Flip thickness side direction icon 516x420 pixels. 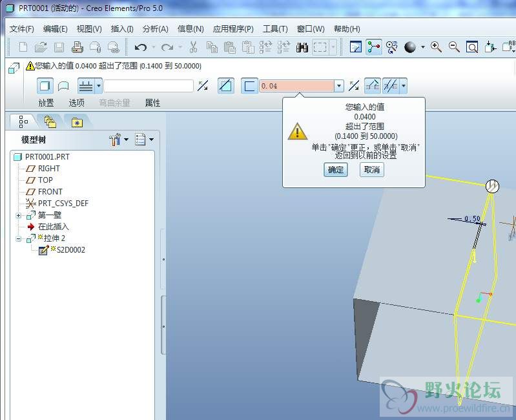[x=354, y=86]
